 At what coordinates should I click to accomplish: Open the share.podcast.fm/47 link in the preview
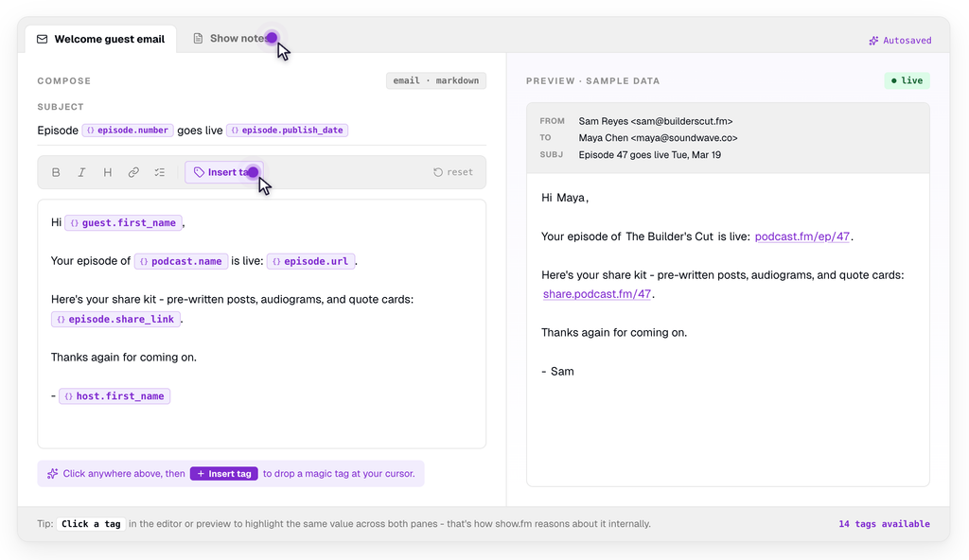pos(597,294)
